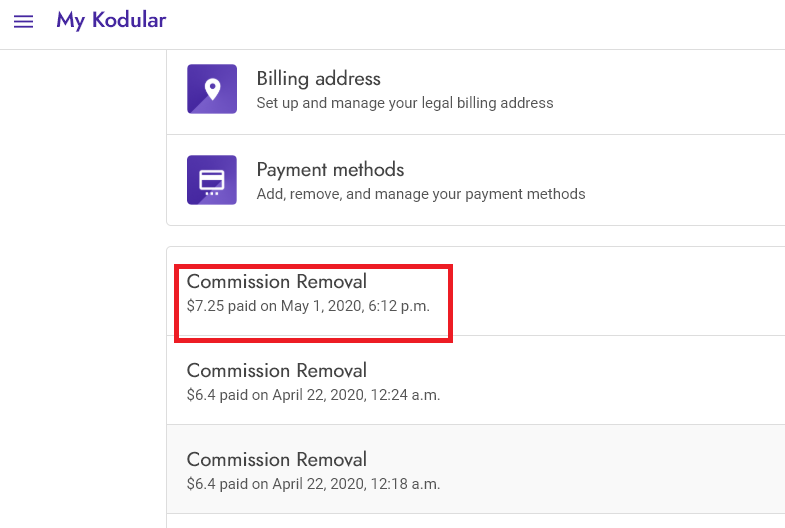Open Commission Removal paid at 12:24 a.m.
The height and width of the screenshot is (528, 785).
click(276, 371)
